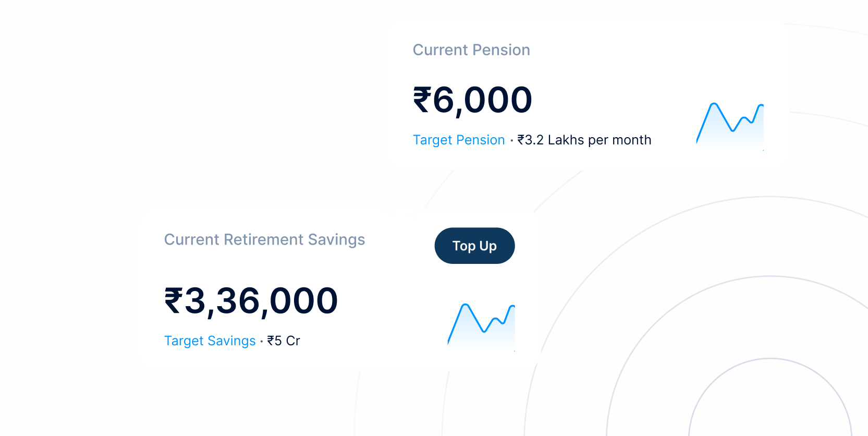
Task: Click the ₹6,000 pension amount
Action: [472, 100]
